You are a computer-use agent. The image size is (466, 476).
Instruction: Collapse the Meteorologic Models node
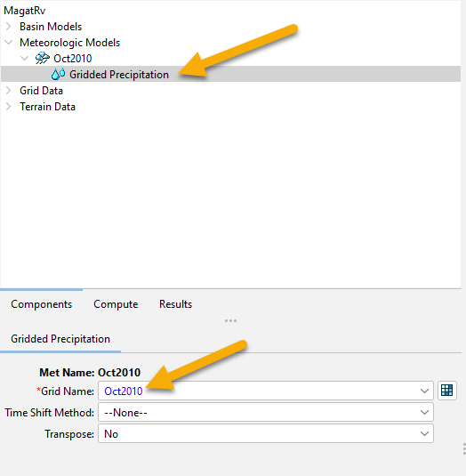[x=9, y=42]
